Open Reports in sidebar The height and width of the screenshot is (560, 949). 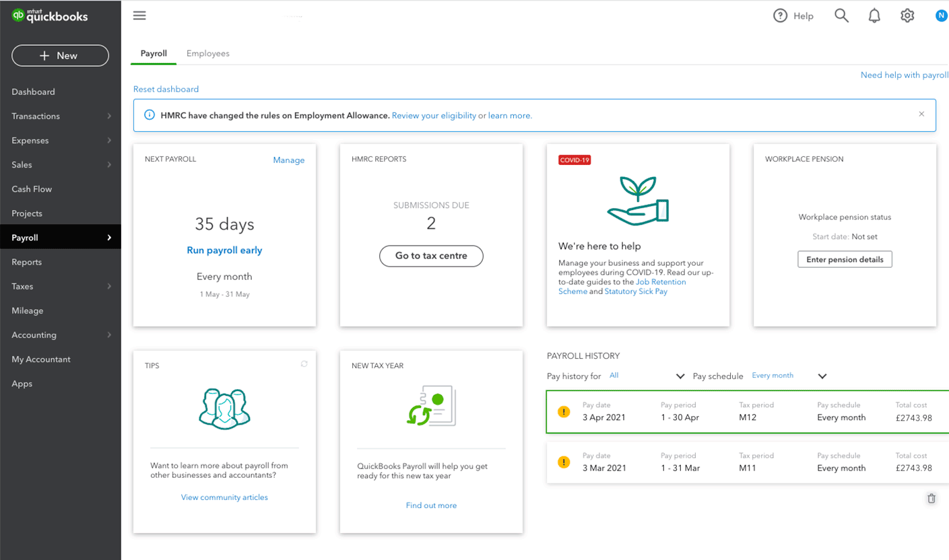(x=27, y=262)
